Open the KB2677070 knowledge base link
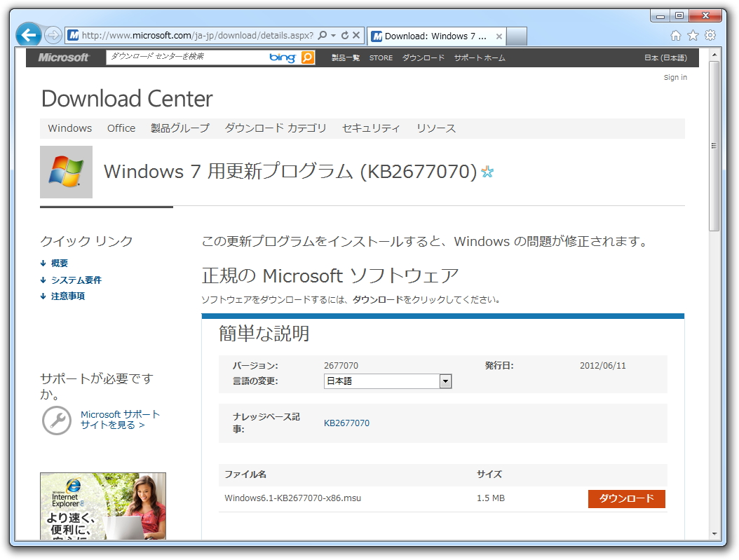Image resolution: width=739 pixels, height=560 pixels. pyautogui.click(x=347, y=423)
